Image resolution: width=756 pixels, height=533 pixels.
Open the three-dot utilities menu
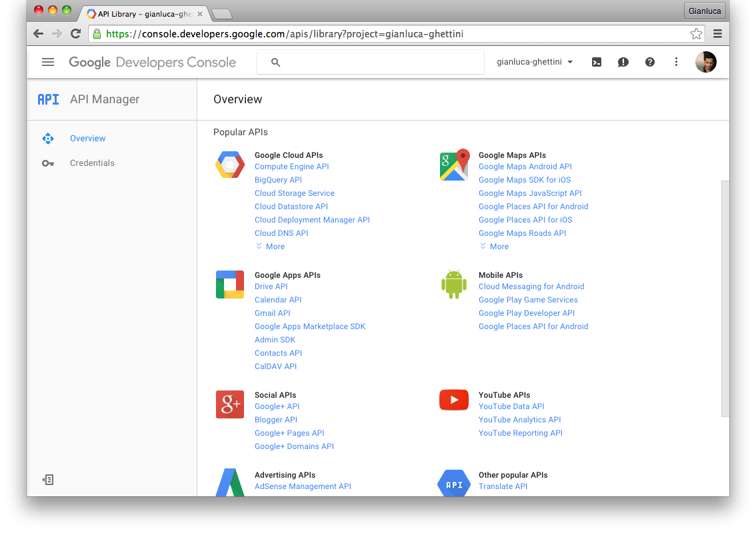point(676,62)
